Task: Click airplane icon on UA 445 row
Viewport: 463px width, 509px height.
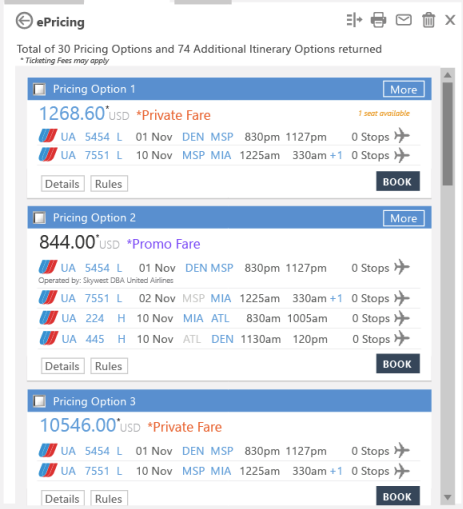Action: coord(402,339)
